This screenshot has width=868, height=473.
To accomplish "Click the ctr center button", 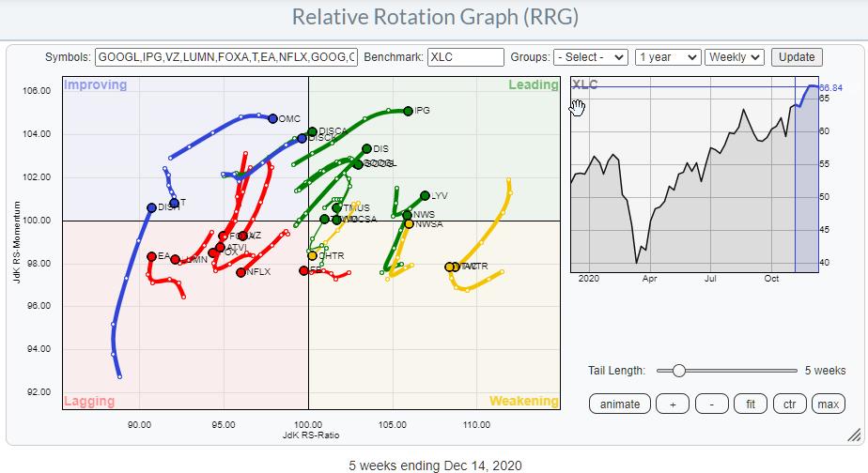I will [787, 404].
